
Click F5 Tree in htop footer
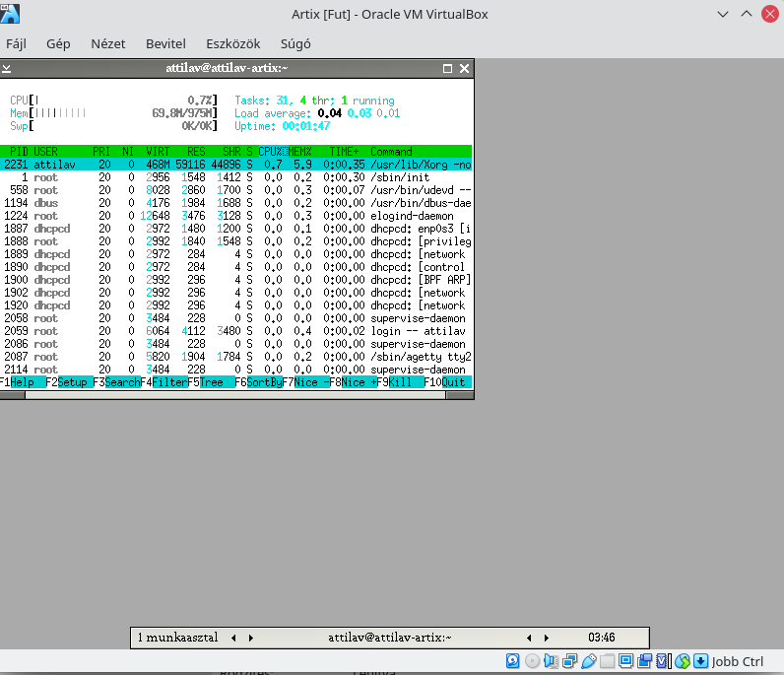click(x=211, y=382)
